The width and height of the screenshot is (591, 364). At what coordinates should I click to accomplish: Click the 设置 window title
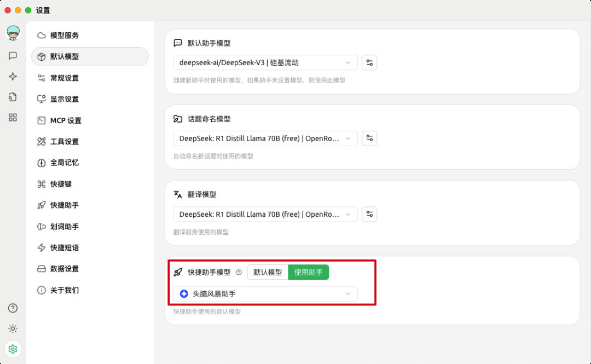click(x=43, y=10)
